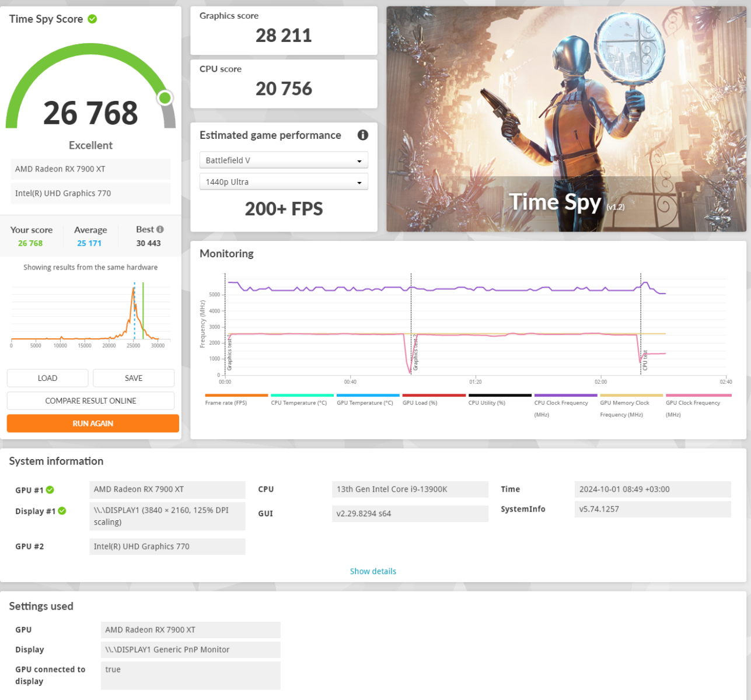This screenshot has width=751, height=700.
Task: Toggle GPU Temperature legend entry
Action: [x=368, y=400]
